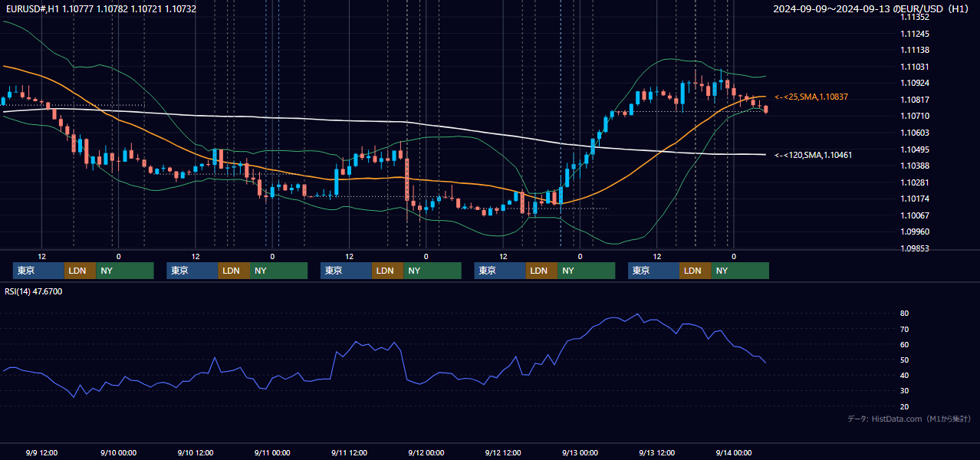Click price axis value 1.11352
Viewport: 980px width, 460px height.
pyautogui.click(x=915, y=17)
